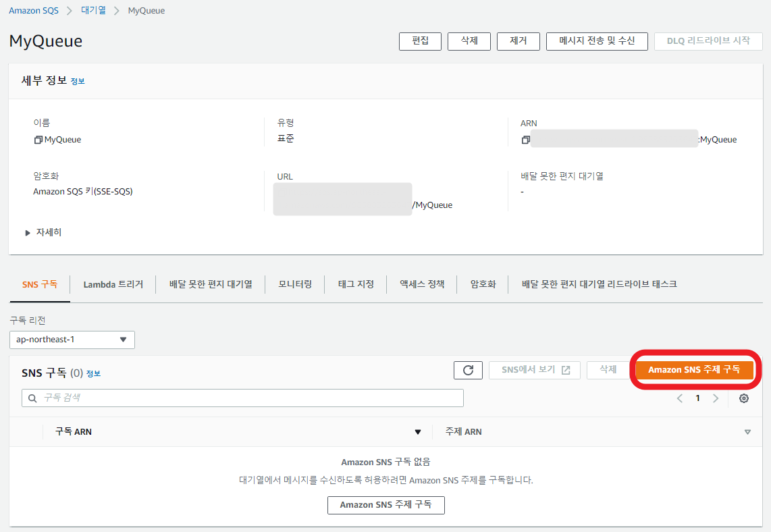Image resolution: width=771 pixels, height=532 pixels.
Task: Click the 삭제 button beside 편집
Action: [x=469, y=41]
